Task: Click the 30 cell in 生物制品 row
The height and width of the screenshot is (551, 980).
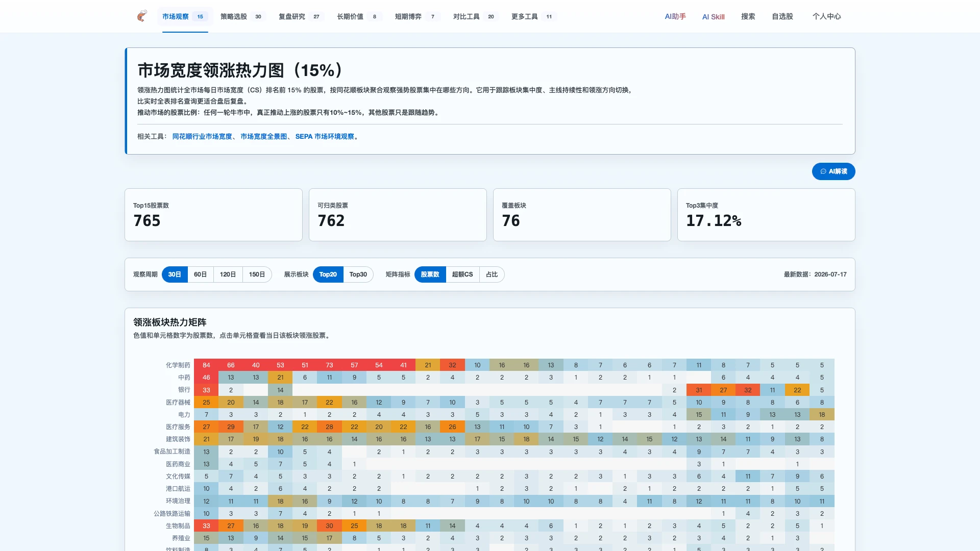Action: (x=329, y=525)
